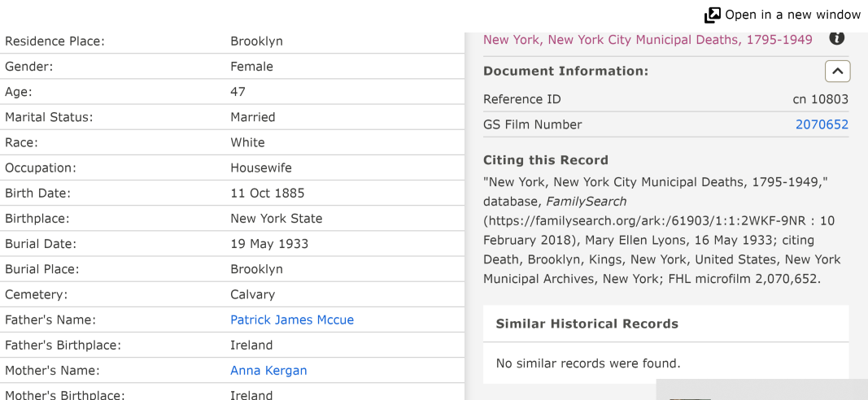This screenshot has height=400, width=868.
Task: Click 'No similar records were found' message
Action: (x=588, y=363)
